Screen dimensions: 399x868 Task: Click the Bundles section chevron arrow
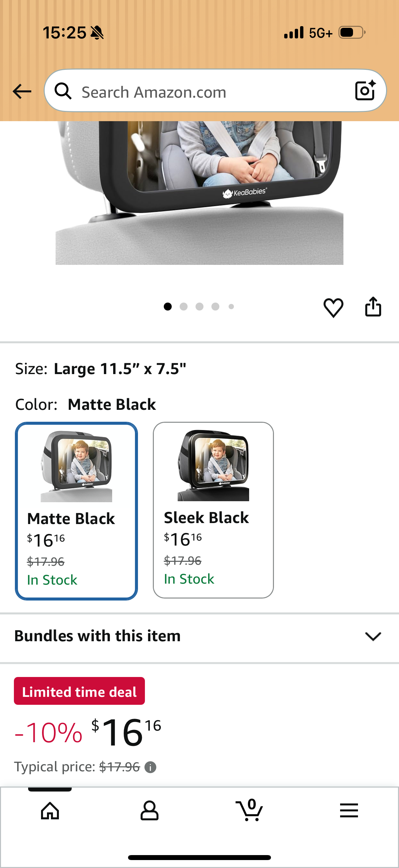(x=373, y=636)
